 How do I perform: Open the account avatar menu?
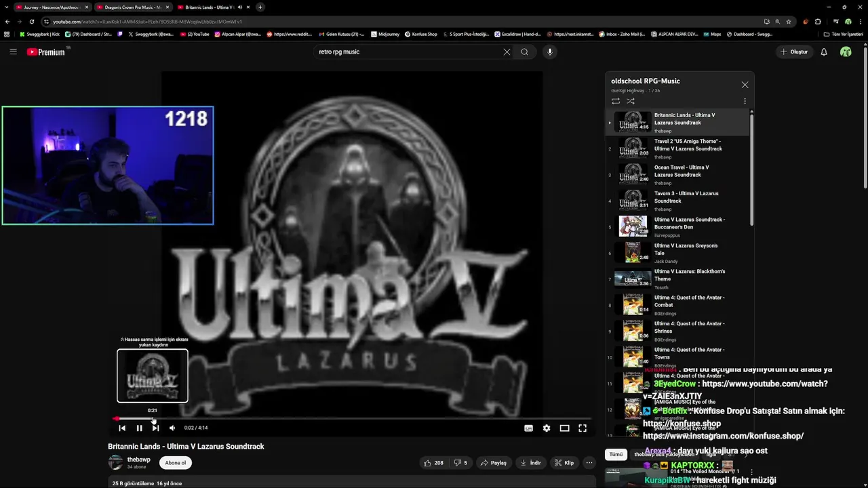846,52
